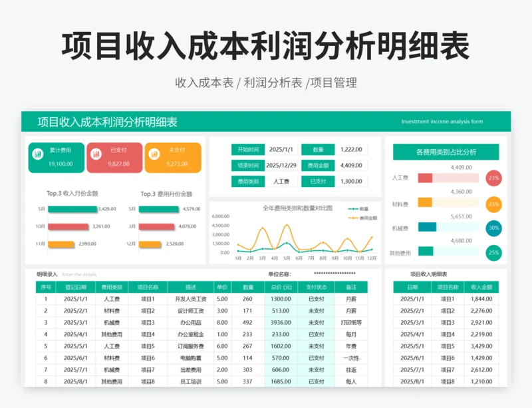
Task: Click the 30% blue circle for 机械费
Action: click(493, 228)
